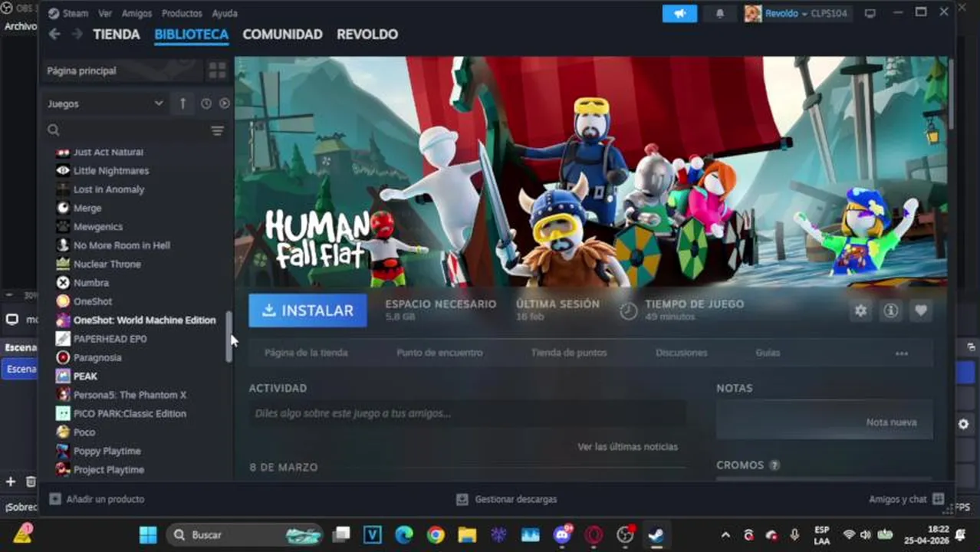The height and width of the screenshot is (552, 980).
Task: Open the REVOLDO profile tab
Action: [367, 34]
